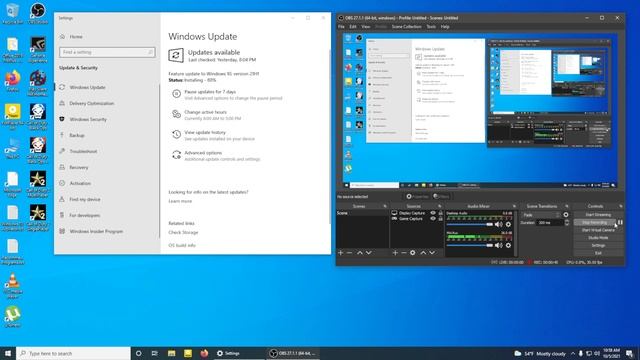The height and width of the screenshot is (360, 640).
Task: Mute Mic/Aux with the speaker icon
Action: coord(498,245)
